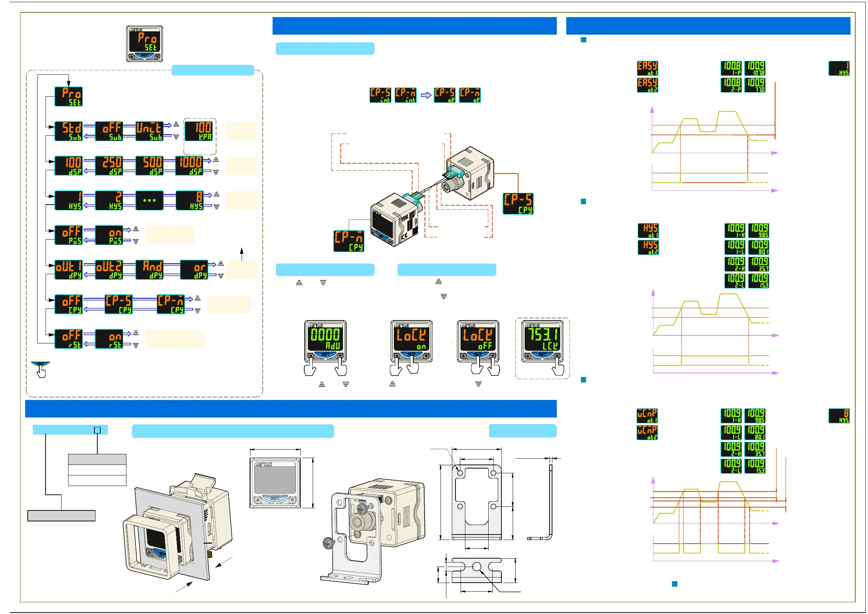
Task: Click the three-dots HYS range tile
Action: [x=149, y=200]
